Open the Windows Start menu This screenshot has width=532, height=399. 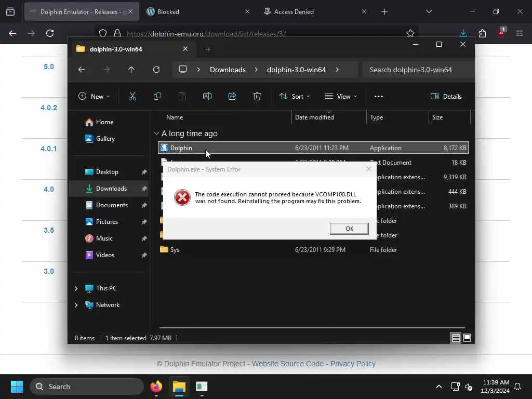pyautogui.click(x=17, y=387)
